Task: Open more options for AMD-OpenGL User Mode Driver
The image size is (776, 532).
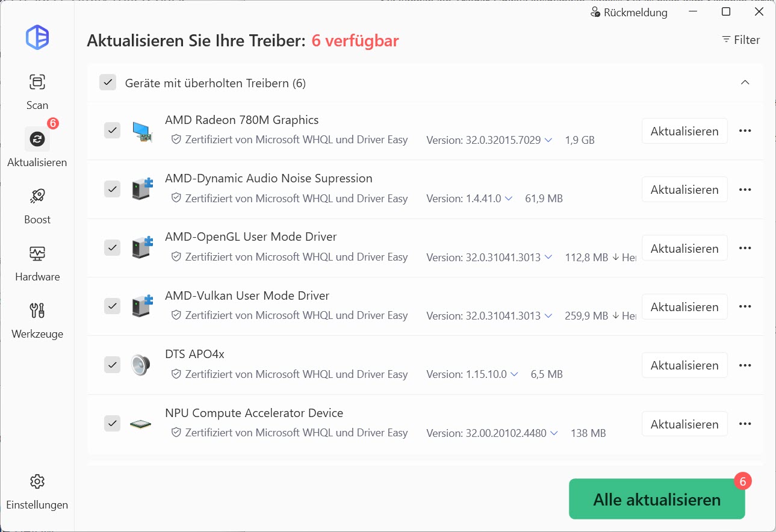Action: point(745,249)
